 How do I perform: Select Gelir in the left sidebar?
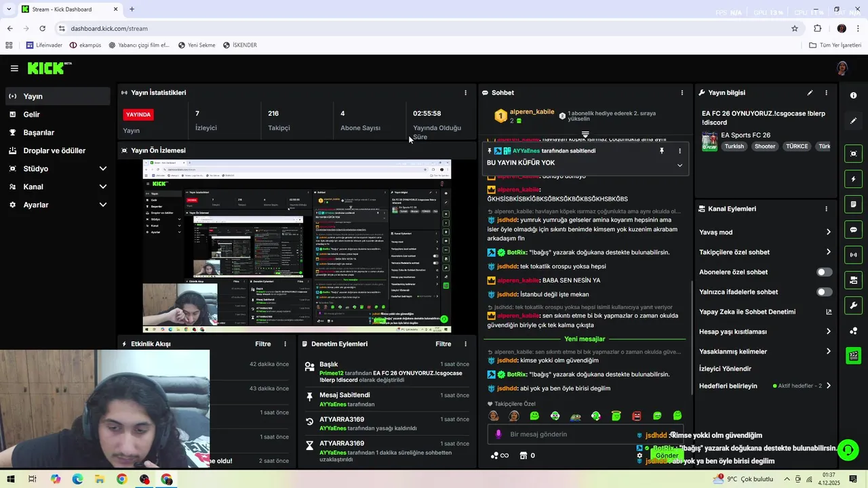pos(58,115)
